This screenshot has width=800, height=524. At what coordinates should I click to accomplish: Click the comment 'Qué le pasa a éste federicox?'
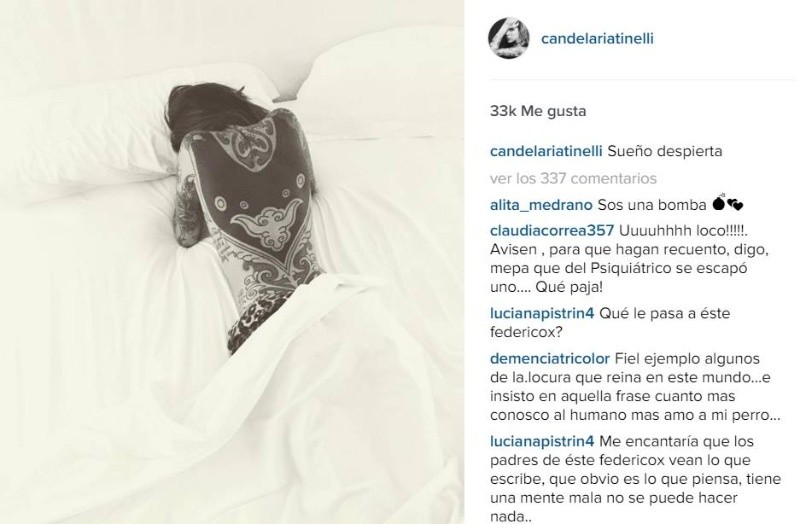tap(610, 322)
